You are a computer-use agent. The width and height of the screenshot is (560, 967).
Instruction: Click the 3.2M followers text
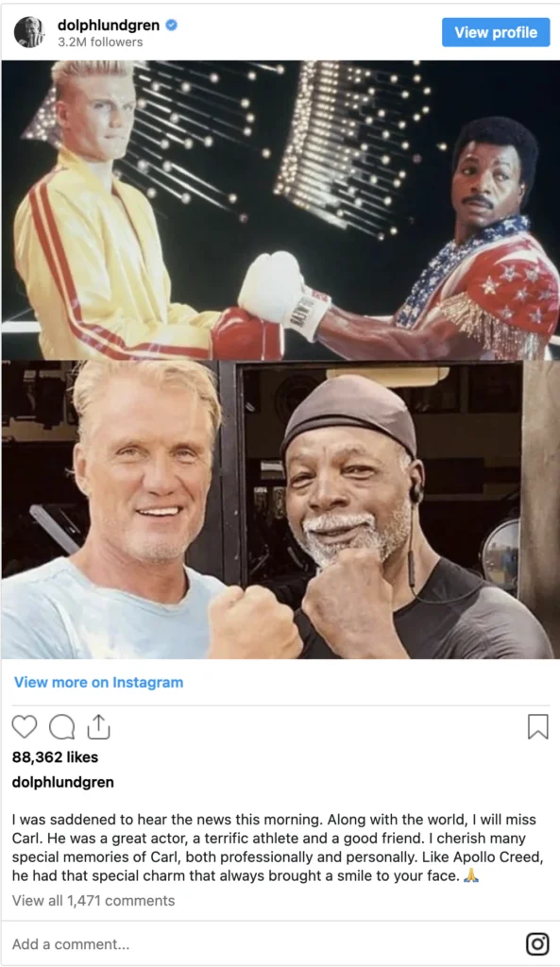pos(100,42)
